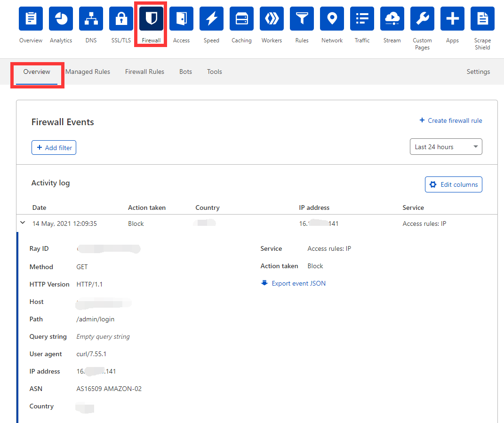Viewport: 504px width, 423px height.
Task: Click the Add filter button
Action: [x=54, y=148]
